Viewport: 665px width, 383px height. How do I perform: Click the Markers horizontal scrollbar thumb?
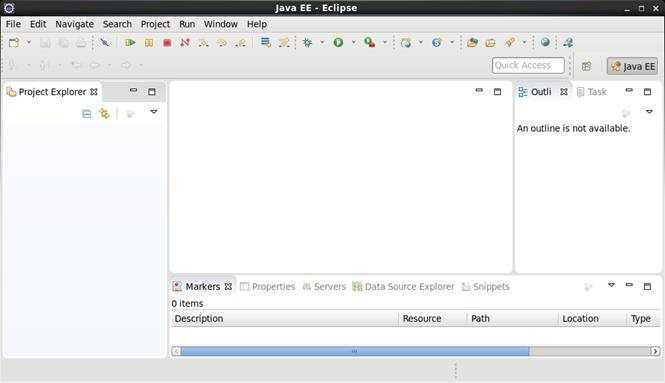[x=355, y=351]
